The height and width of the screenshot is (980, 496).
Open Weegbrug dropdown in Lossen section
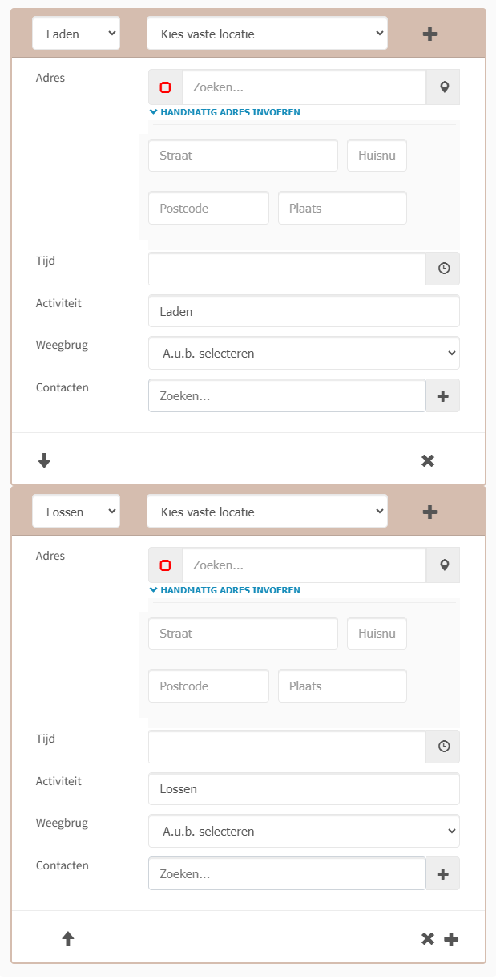click(304, 832)
